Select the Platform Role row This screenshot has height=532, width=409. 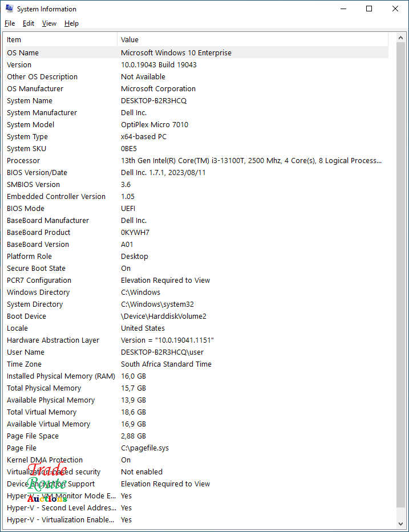196,256
